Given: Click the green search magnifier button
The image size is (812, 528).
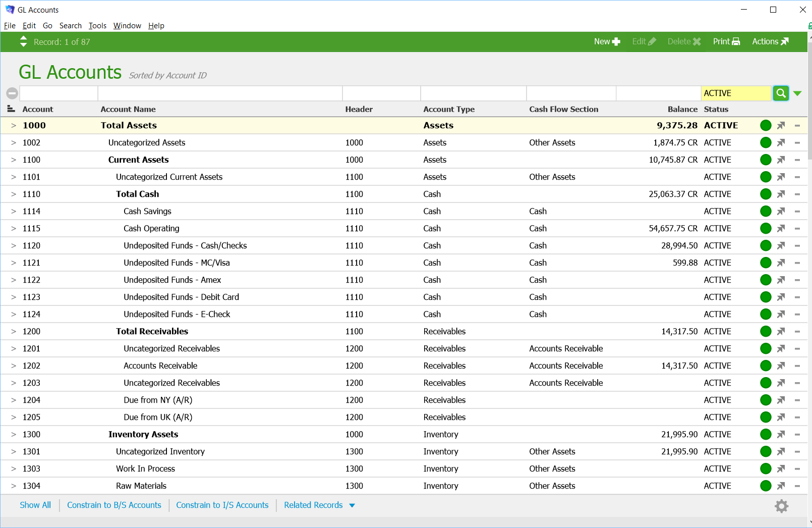Looking at the screenshot, I should 781,93.
